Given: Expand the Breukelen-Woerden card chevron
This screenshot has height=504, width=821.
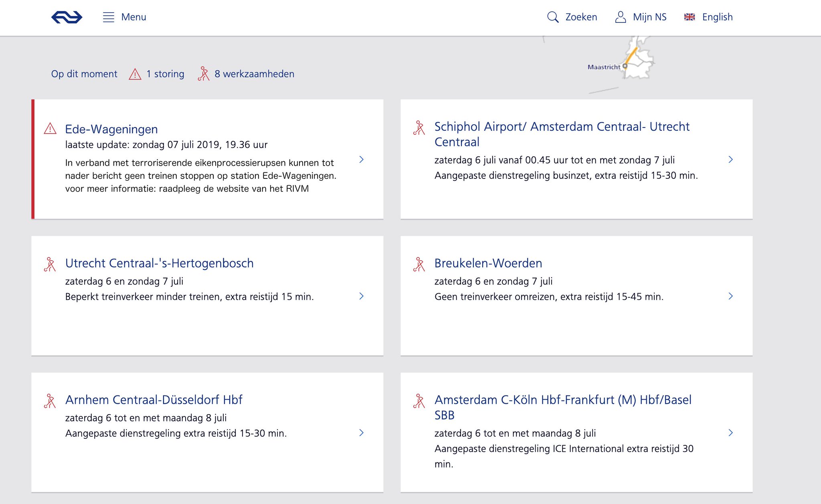Looking at the screenshot, I should (x=730, y=296).
